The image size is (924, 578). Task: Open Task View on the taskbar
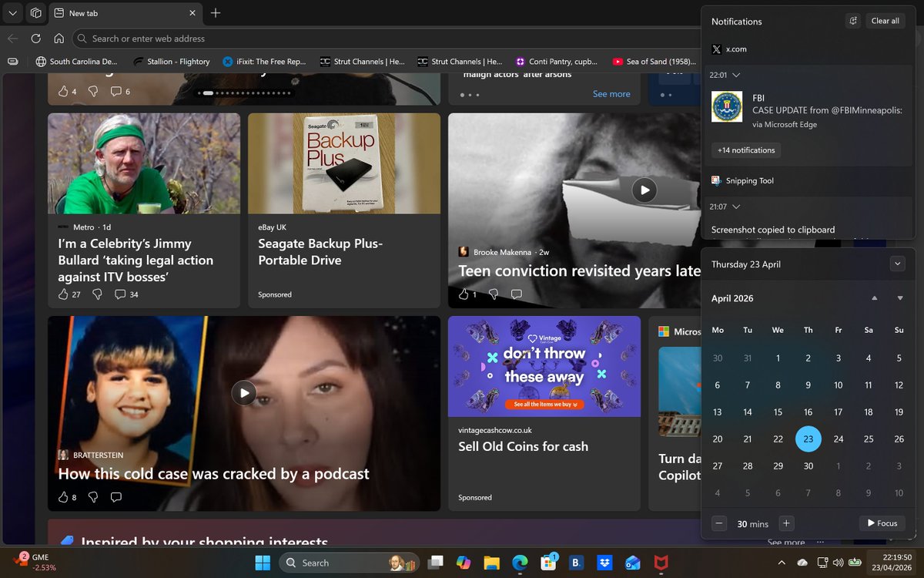coord(436,563)
